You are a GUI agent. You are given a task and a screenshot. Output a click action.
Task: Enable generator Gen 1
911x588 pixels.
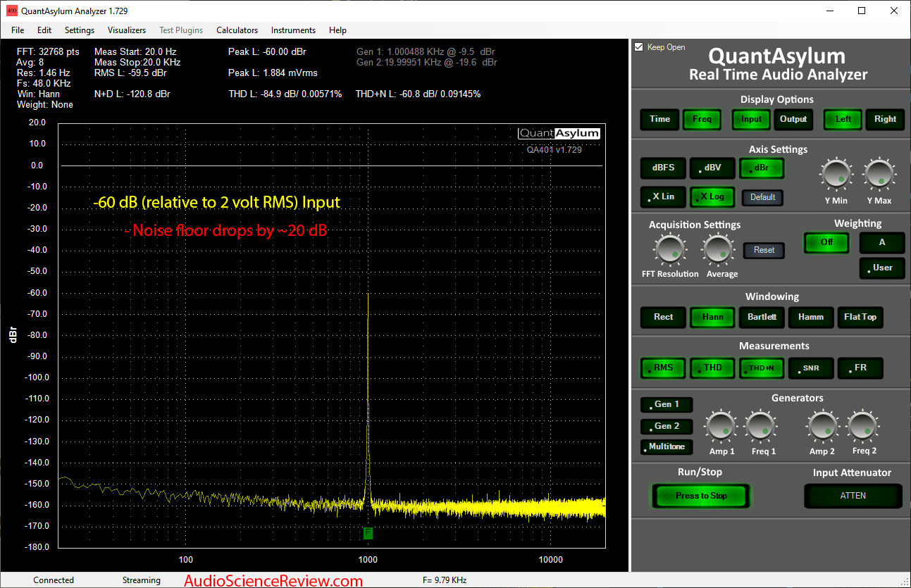coord(667,405)
